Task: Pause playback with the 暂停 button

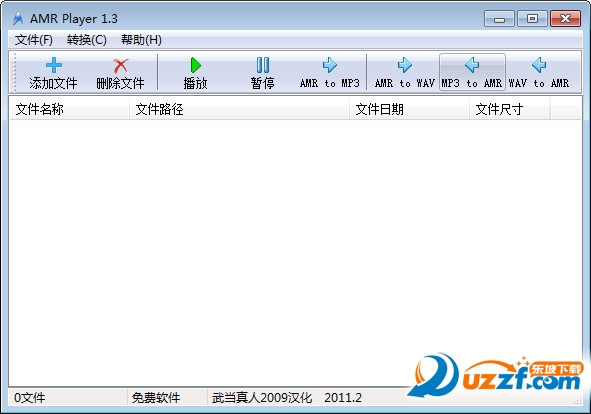Action: (263, 72)
